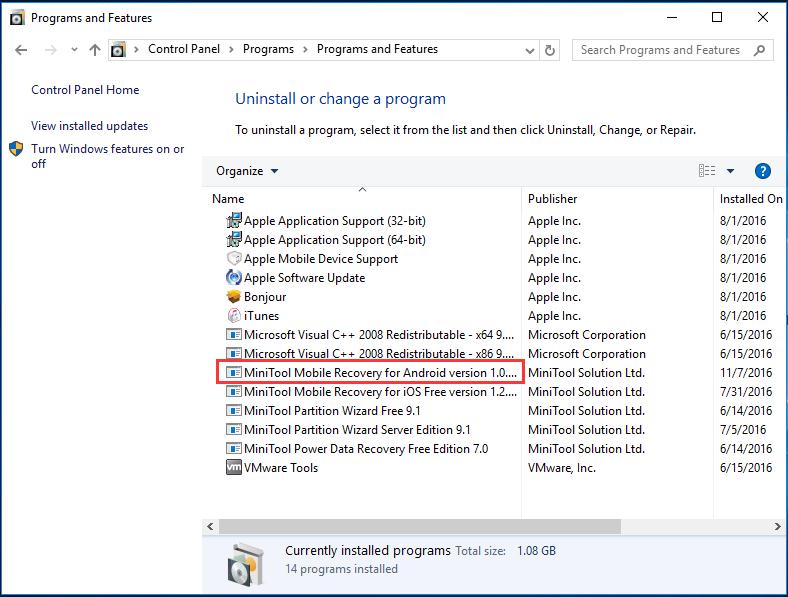Click the horizontal scrollbar thumb

[420, 527]
